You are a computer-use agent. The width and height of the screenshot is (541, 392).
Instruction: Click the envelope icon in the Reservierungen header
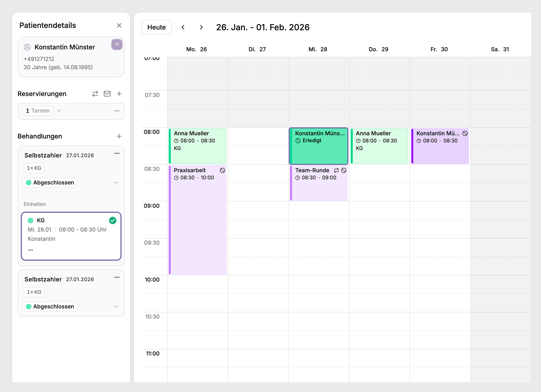pyautogui.click(x=107, y=94)
